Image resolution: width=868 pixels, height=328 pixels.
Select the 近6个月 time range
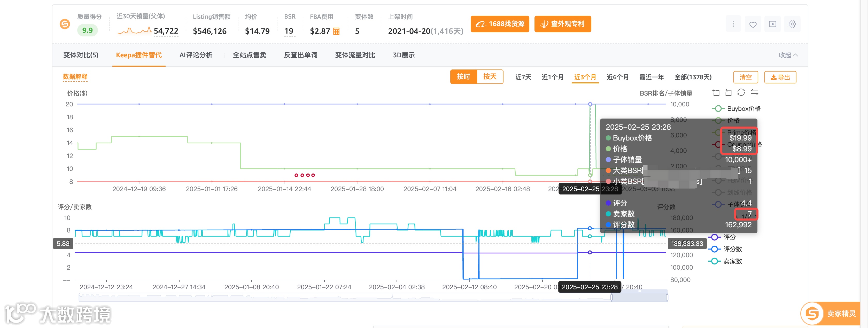(x=617, y=77)
